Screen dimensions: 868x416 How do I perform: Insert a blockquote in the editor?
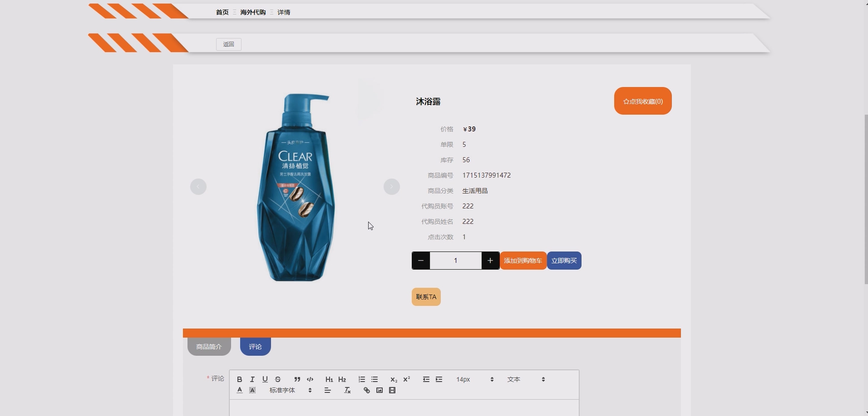pyautogui.click(x=297, y=379)
